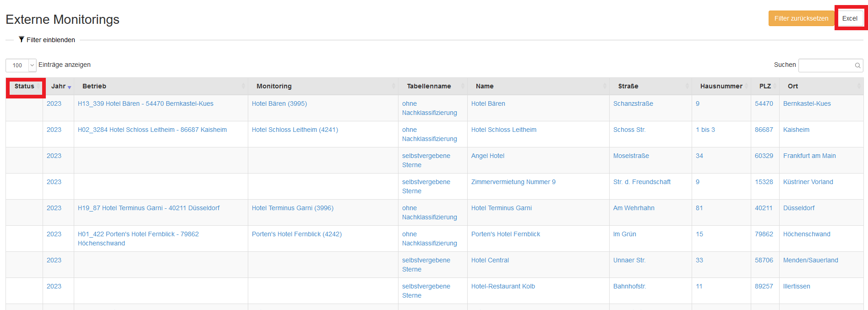Sort table by Status column header

click(25, 86)
